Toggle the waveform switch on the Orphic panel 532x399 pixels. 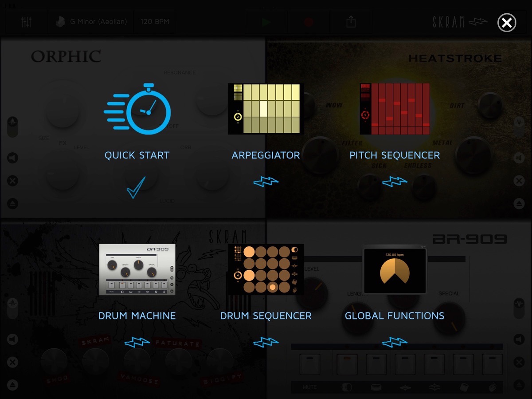pos(13,126)
